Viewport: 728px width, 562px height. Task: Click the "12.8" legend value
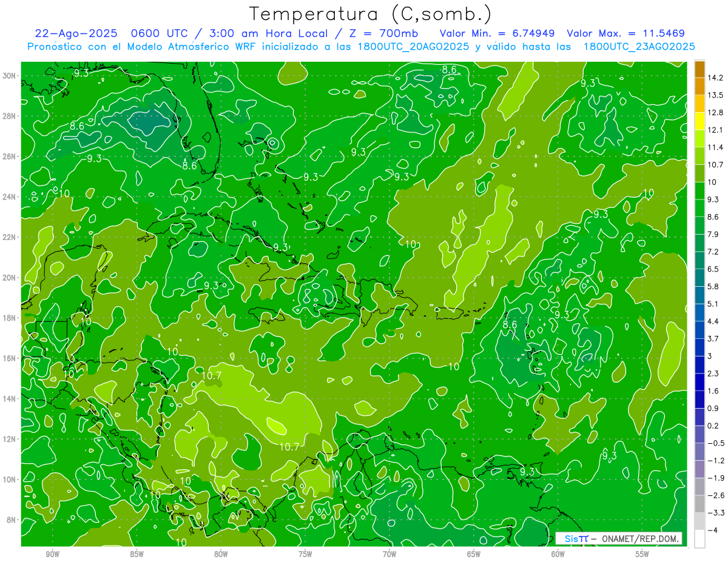(x=715, y=113)
